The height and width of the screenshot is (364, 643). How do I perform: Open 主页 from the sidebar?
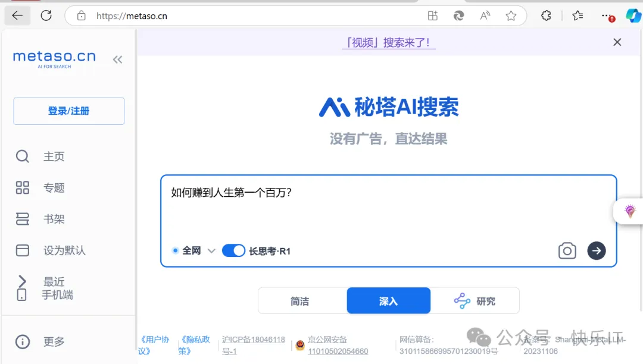point(54,156)
